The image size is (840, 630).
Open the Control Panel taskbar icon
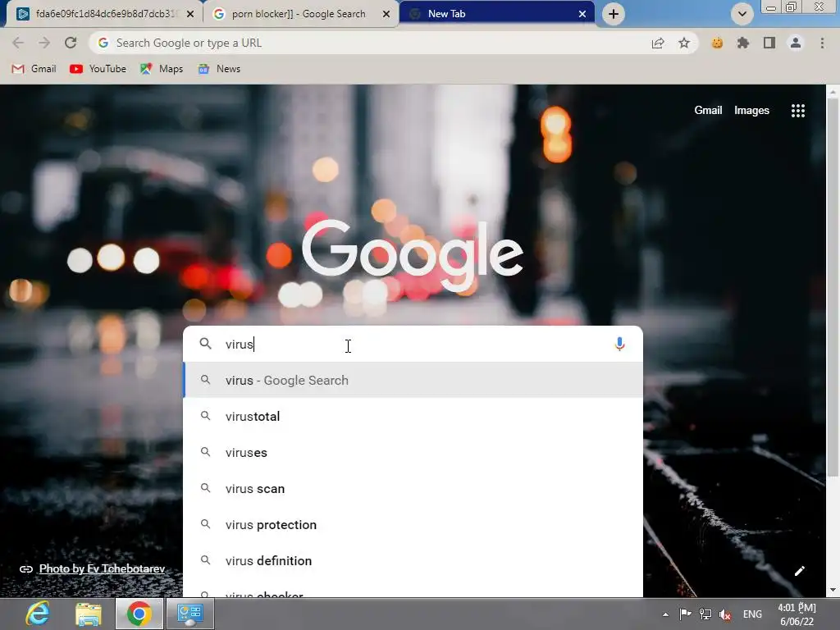pos(190,614)
